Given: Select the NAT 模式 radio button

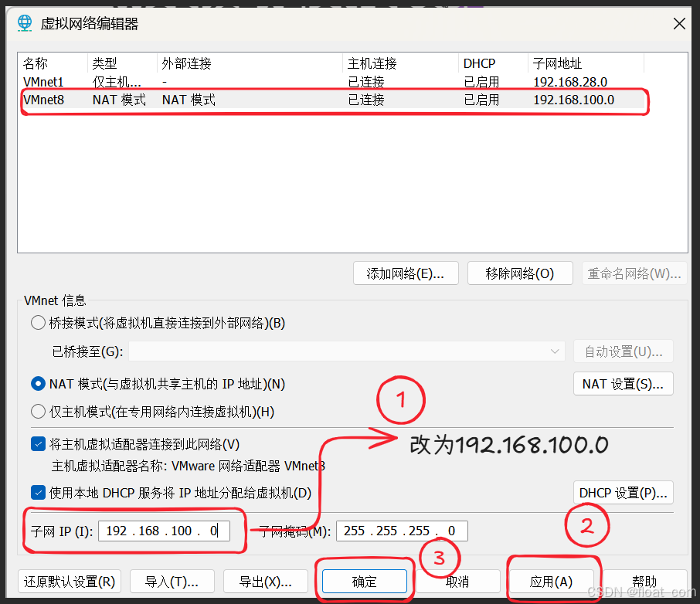Looking at the screenshot, I should click(x=38, y=384).
